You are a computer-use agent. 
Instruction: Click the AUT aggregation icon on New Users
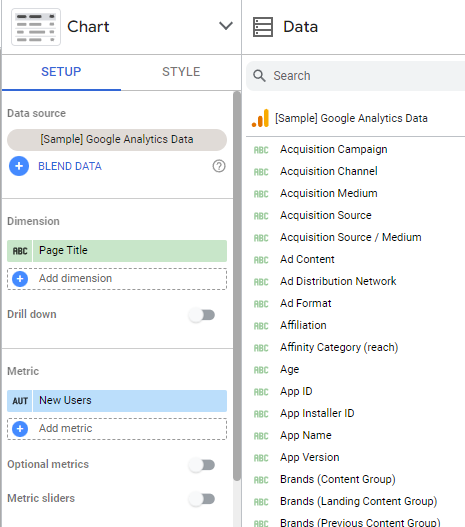(x=20, y=401)
